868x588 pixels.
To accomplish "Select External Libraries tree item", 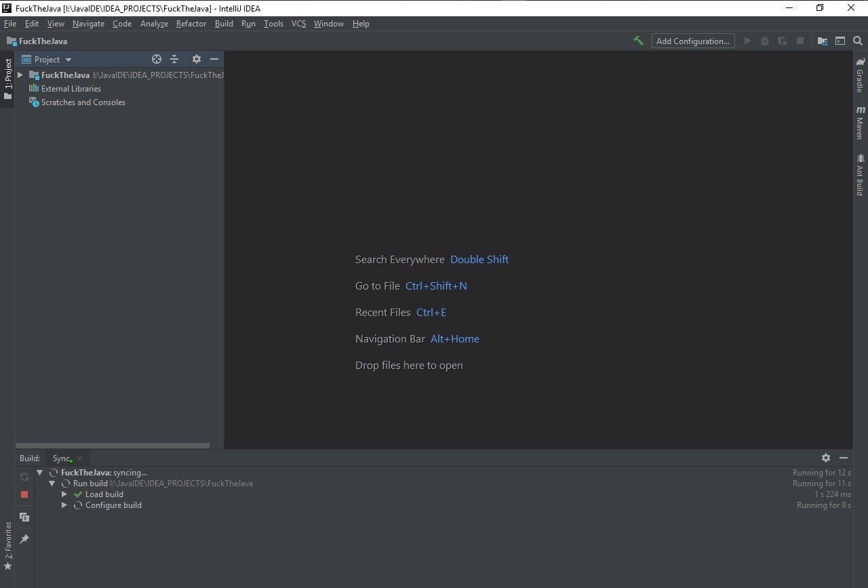I will tap(65, 89).
